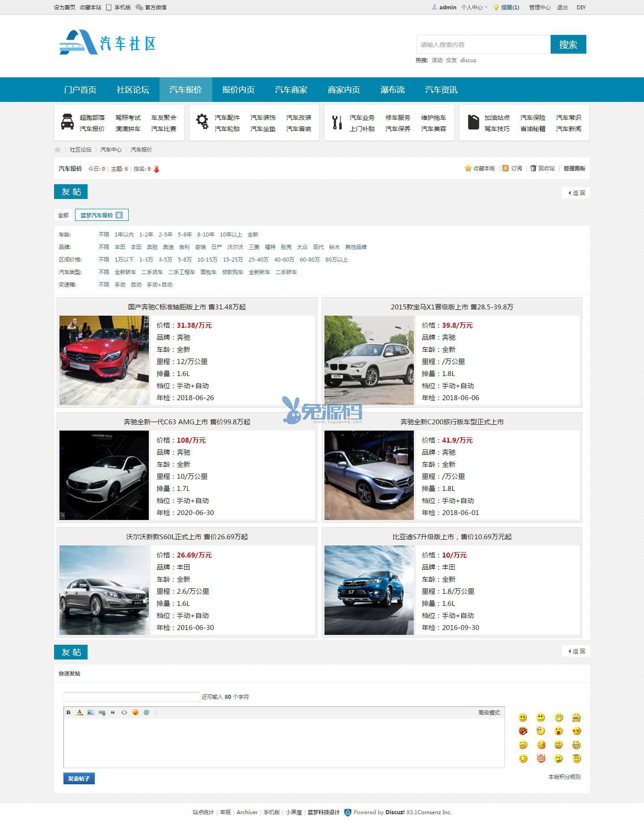Click the WeChat icon for 官方微信
644x820 pixels.
tap(139, 8)
